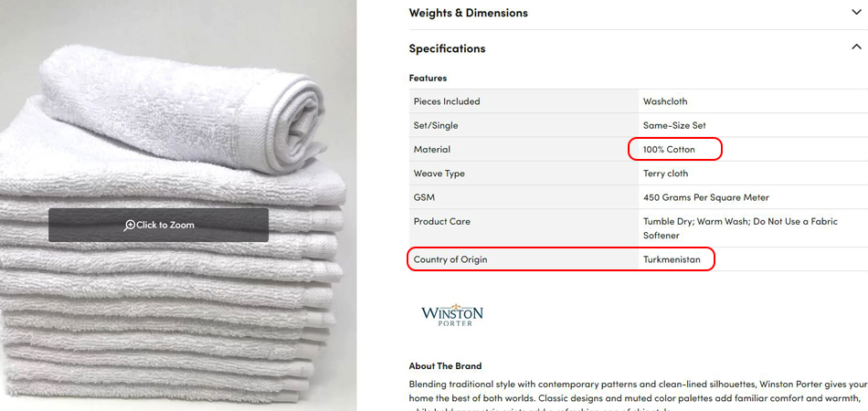Click the magnifier icon in Click to Zoom

click(x=130, y=226)
